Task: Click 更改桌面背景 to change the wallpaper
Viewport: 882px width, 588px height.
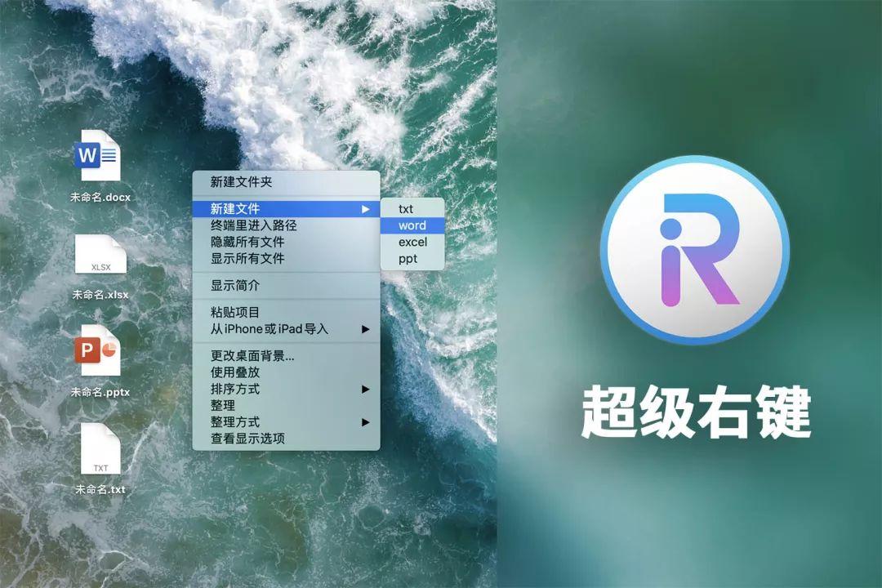Action: 245,358
